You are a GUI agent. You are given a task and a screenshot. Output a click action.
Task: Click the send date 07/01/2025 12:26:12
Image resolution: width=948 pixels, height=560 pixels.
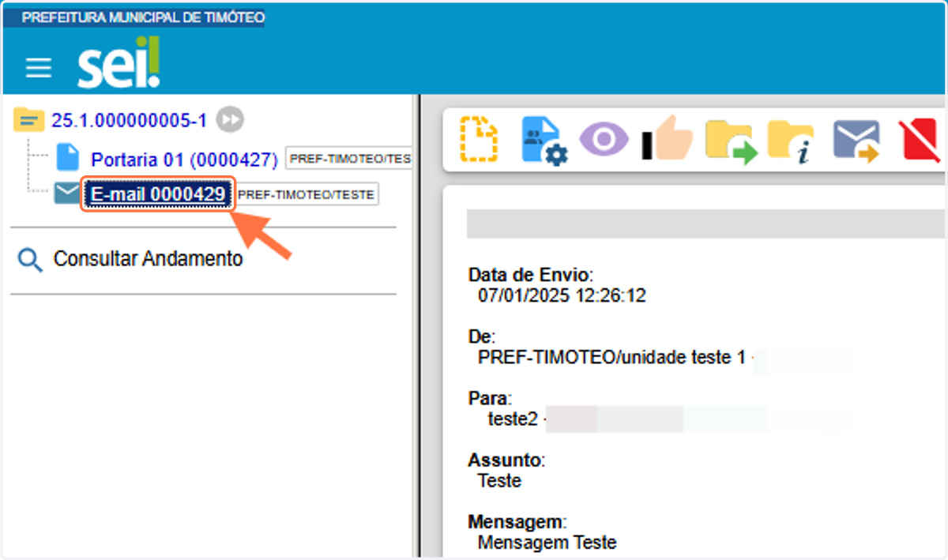(x=562, y=296)
